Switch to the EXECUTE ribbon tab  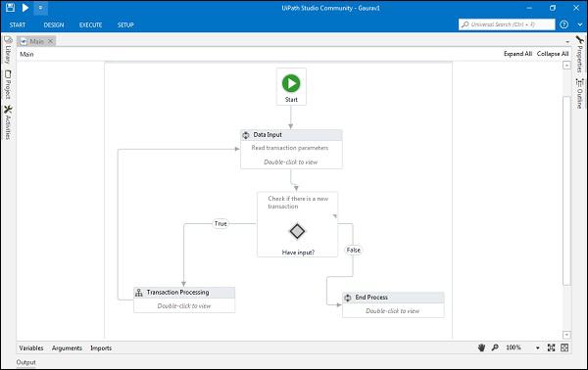coord(90,24)
